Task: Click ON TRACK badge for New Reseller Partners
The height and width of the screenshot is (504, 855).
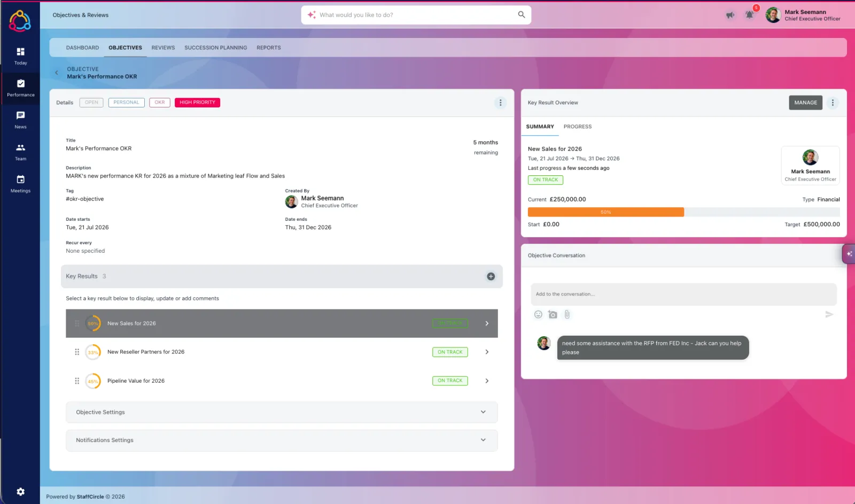Action: click(450, 352)
